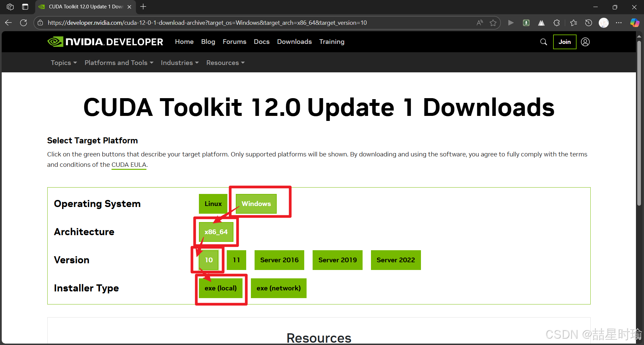The width and height of the screenshot is (644, 345).
Task: Open the browser Extensions icon
Action: (556, 22)
